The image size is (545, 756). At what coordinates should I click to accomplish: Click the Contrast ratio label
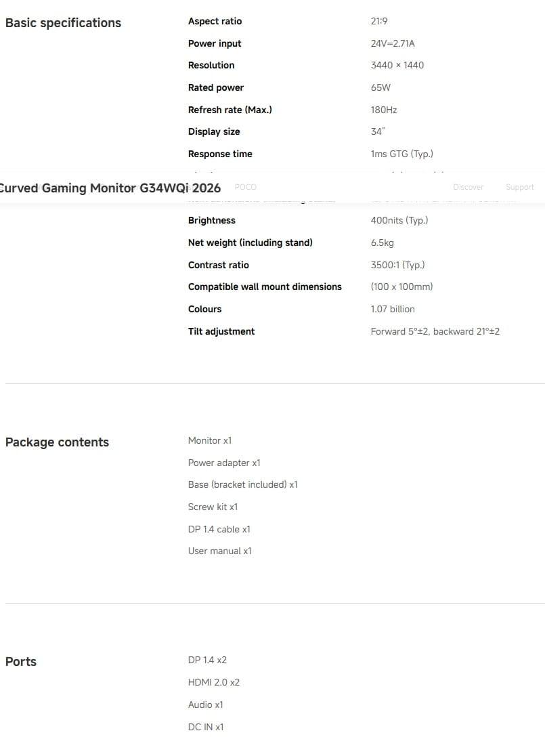coord(218,266)
